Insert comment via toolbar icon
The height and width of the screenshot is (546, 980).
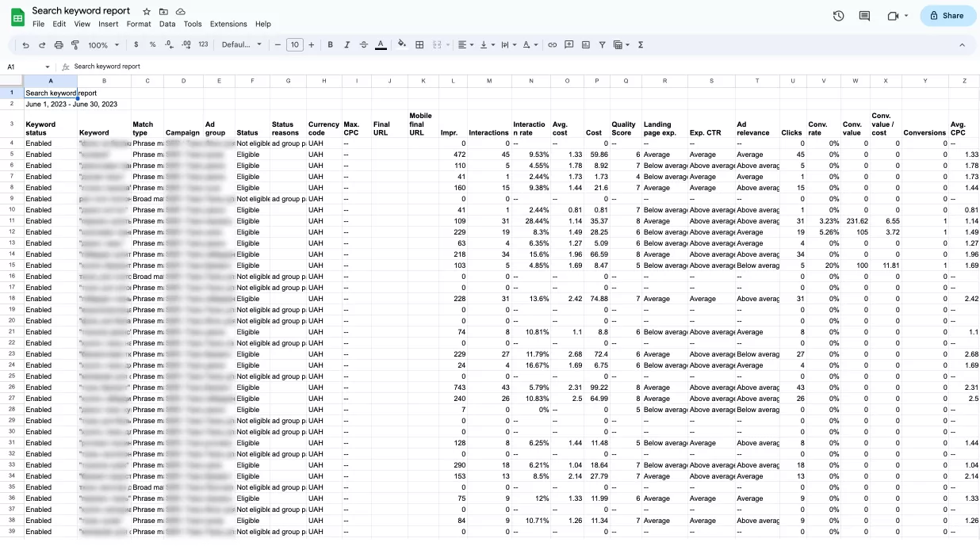tap(569, 45)
